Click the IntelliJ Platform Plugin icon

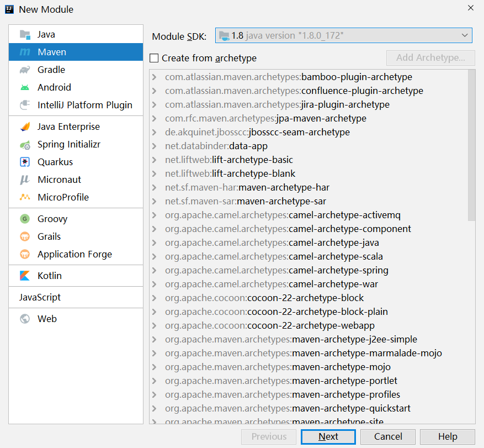point(25,105)
